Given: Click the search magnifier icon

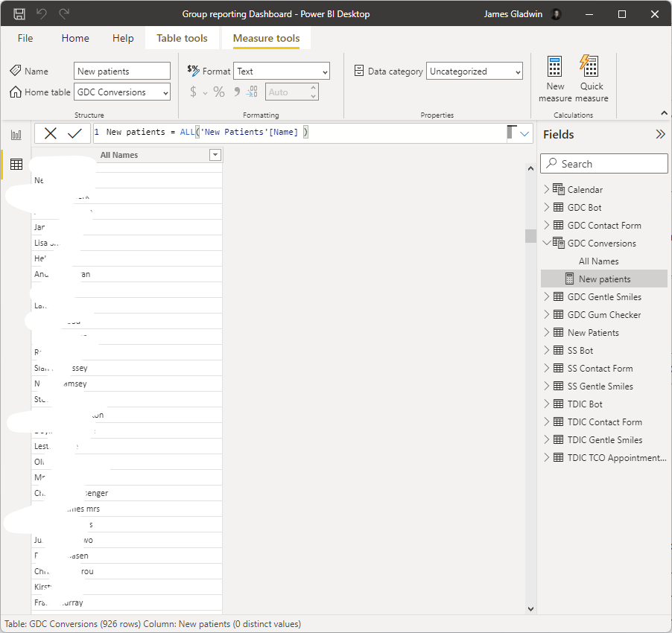Looking at the screenshot, I should [x=551, y=163].
